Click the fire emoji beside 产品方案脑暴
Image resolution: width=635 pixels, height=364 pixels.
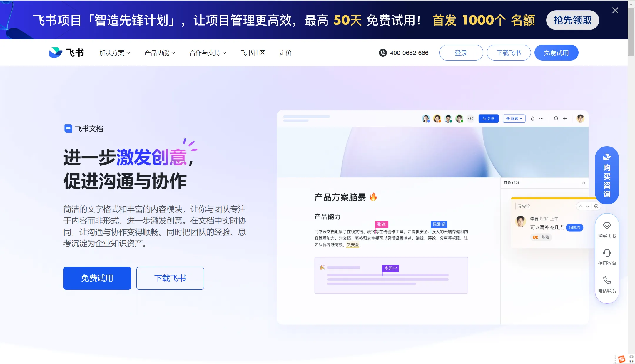373,197
